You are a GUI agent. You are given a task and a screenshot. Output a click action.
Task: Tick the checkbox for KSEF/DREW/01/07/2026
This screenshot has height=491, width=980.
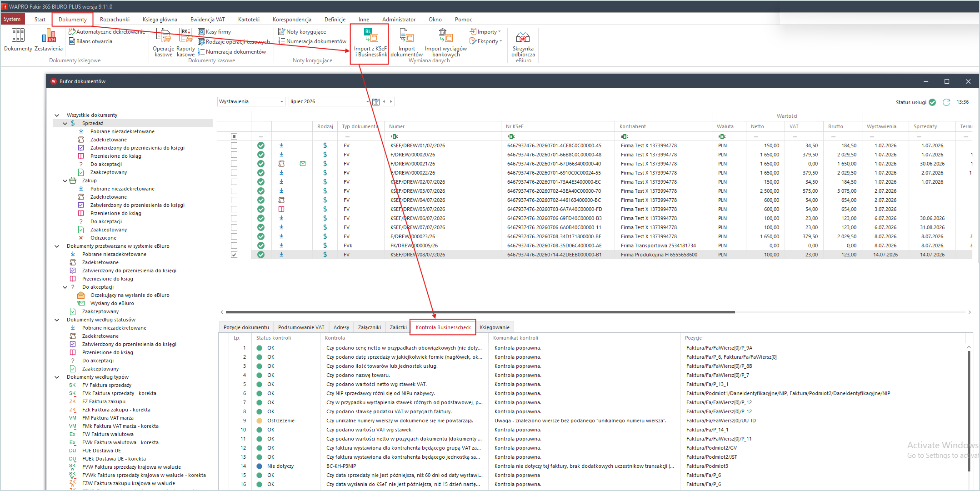pyautogui.click(x=234, y=145)
